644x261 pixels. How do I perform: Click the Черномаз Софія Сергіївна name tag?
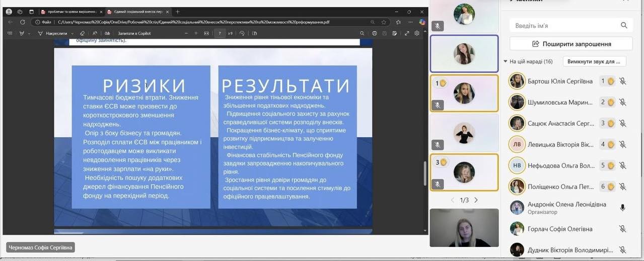coord(40,247)
